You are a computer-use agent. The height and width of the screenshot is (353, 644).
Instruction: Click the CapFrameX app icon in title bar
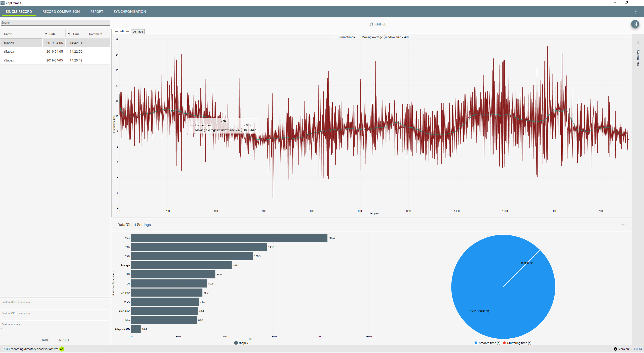(x=3, y=3)
